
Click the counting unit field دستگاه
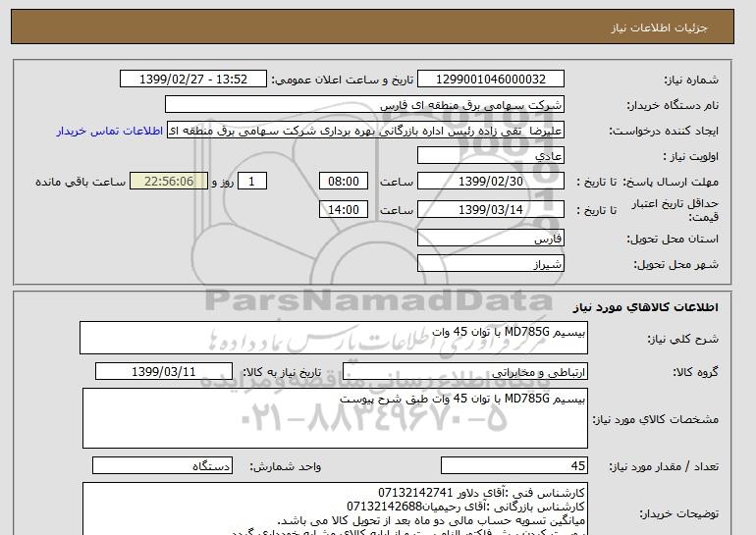(x=162, y=465)
